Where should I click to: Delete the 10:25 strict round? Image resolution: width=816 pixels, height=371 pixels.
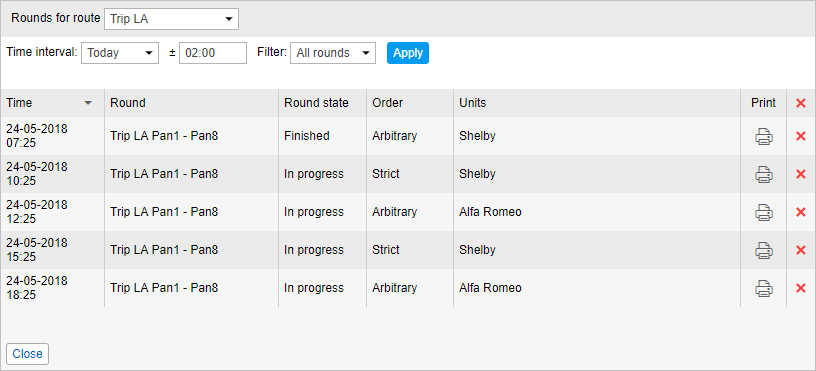coord(801,174)
